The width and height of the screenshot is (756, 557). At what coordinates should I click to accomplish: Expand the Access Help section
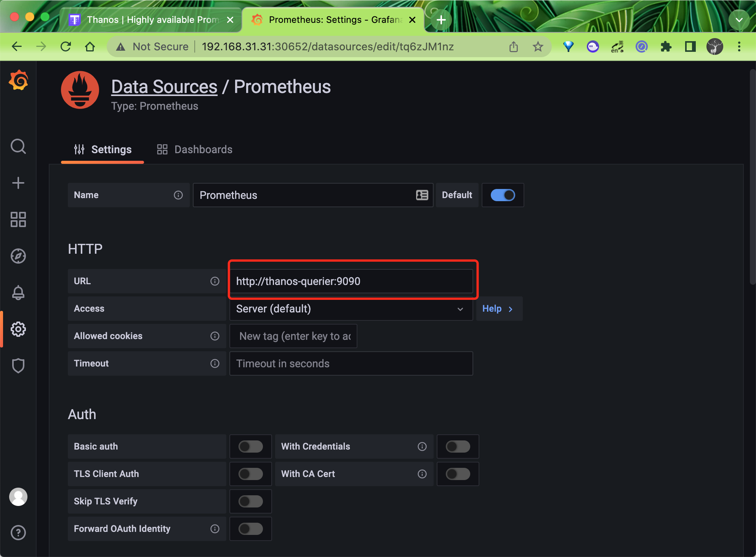coord(498,309)
